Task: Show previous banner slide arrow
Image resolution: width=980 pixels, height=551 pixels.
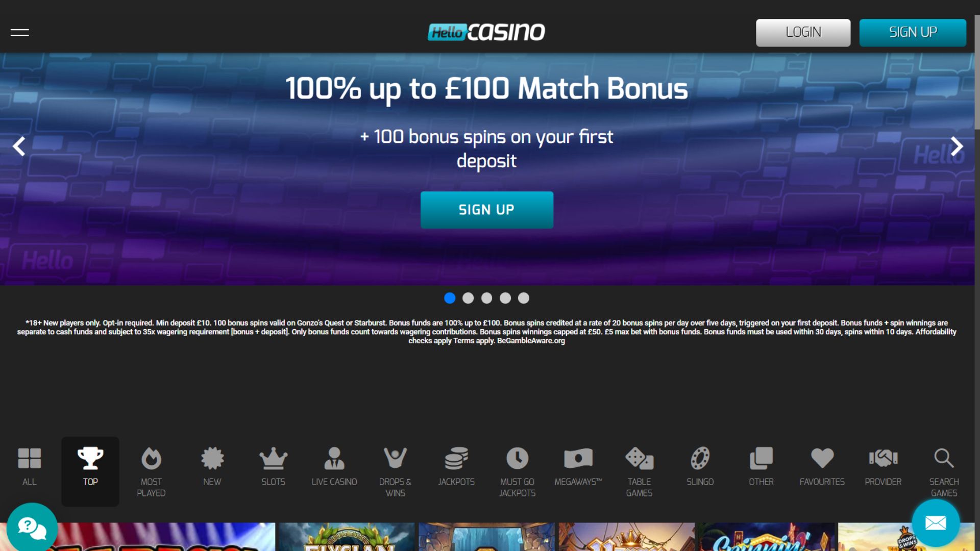Action: [x=19, y=146]
